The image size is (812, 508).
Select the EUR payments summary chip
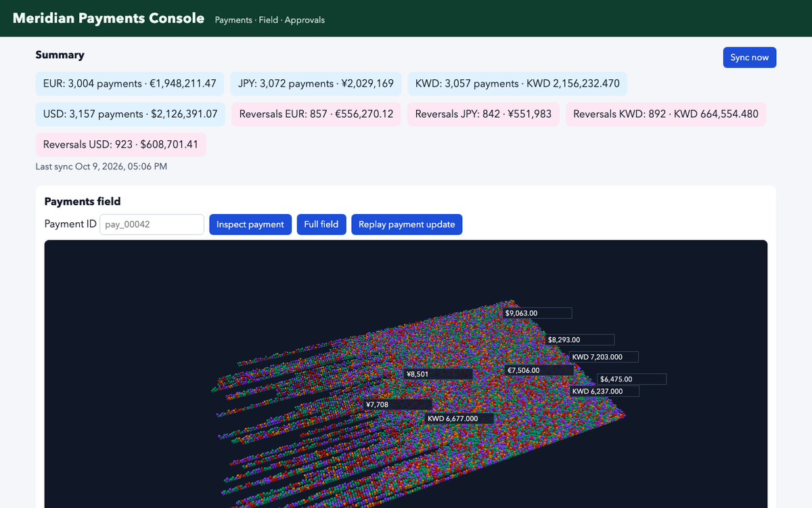pyautogui.click(x=130, y=83)
